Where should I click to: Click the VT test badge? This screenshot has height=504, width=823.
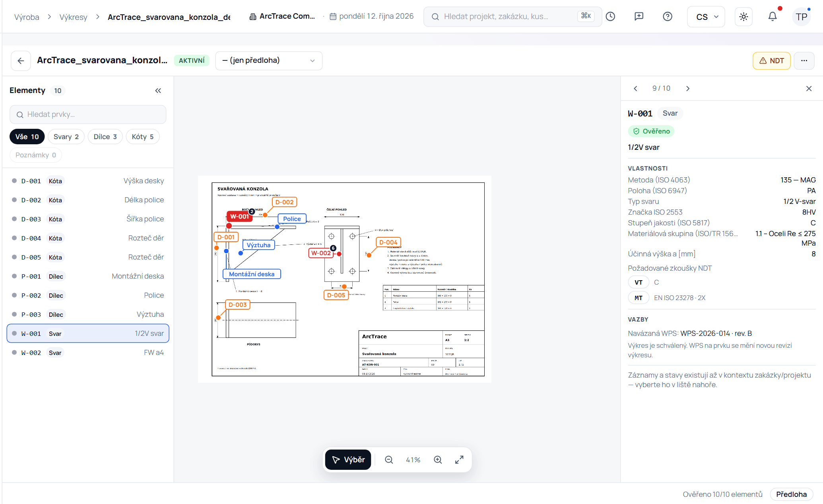(x=639, y=283)
